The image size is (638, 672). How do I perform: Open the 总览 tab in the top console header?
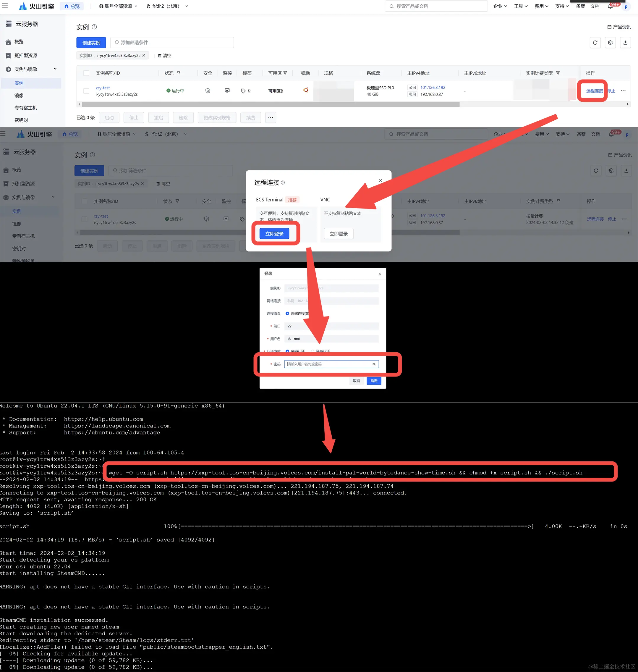(72, 6)
